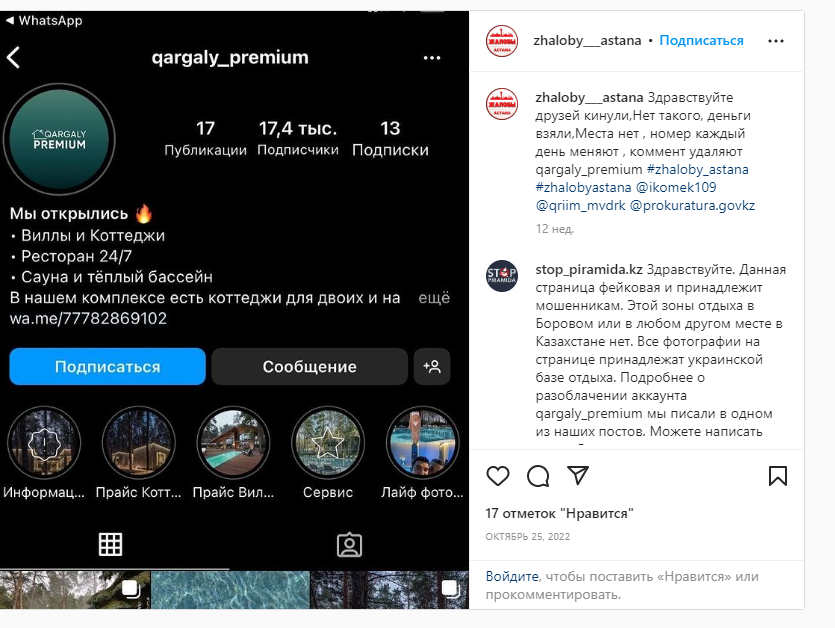Follow zhaloby___astana via the header Подписаться link
Image resolution: width=835 pixels, height=628 pixels.
pos(701,40)
